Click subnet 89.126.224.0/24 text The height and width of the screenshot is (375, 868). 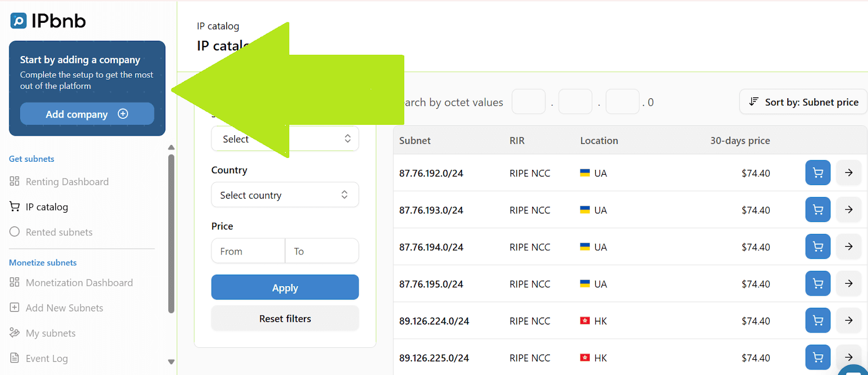click(434, 321)
